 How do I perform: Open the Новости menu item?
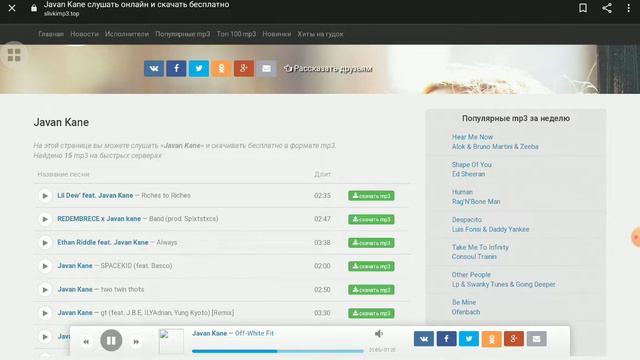click(84, 34)
